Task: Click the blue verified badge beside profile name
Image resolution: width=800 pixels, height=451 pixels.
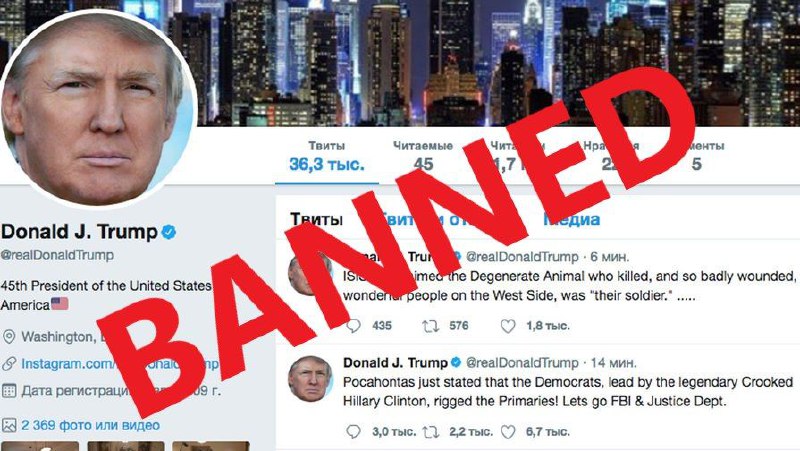Action: pos(169,232)
